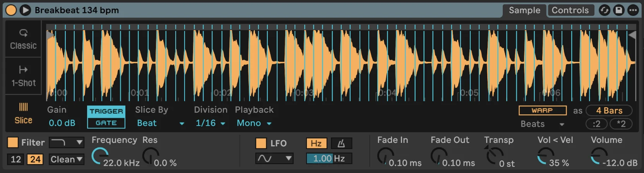
Task: Click the LFO rate 1.00 Hz field
Action: click(x=329, y=158)
